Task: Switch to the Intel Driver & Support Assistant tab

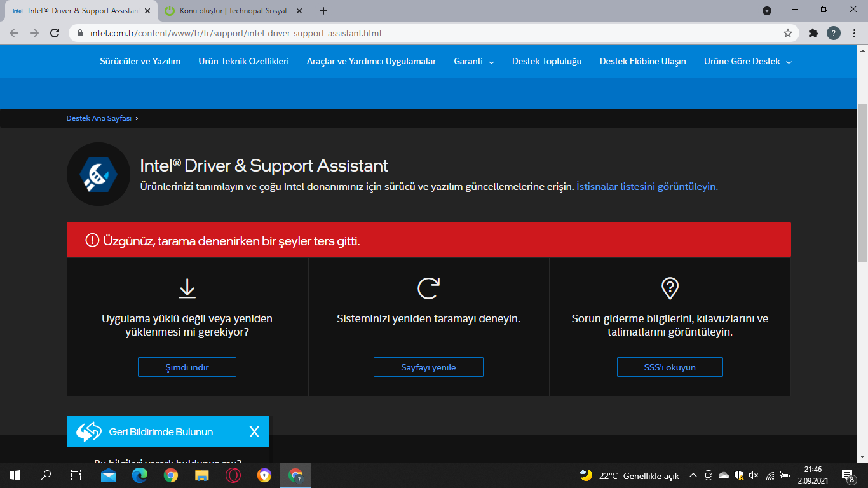Action: click(80, 11)
